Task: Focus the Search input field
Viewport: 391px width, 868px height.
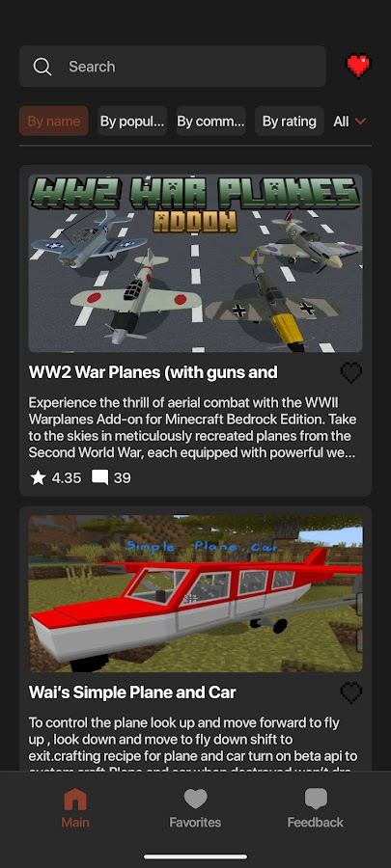Action: (172, 67)
